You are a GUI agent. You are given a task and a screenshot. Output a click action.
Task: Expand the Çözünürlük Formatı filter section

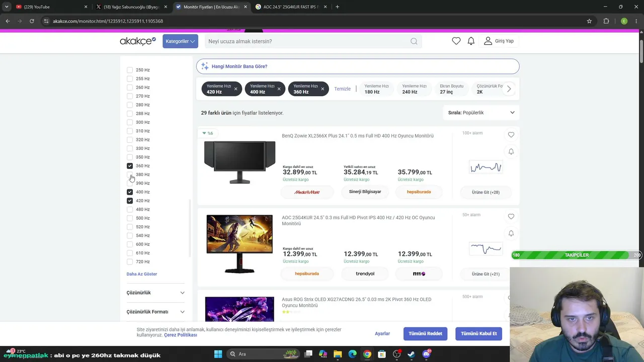(x=155, y=312)
